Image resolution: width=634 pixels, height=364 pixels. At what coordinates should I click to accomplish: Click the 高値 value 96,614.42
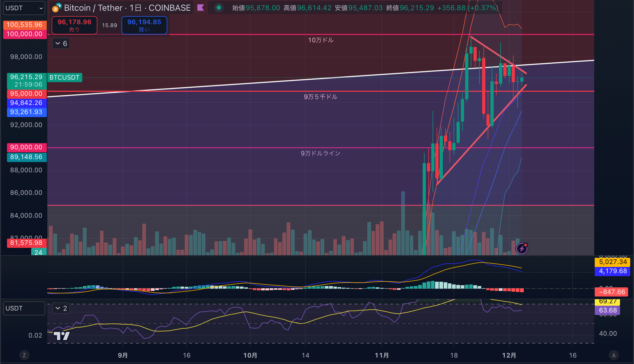(x=314, y=8)
